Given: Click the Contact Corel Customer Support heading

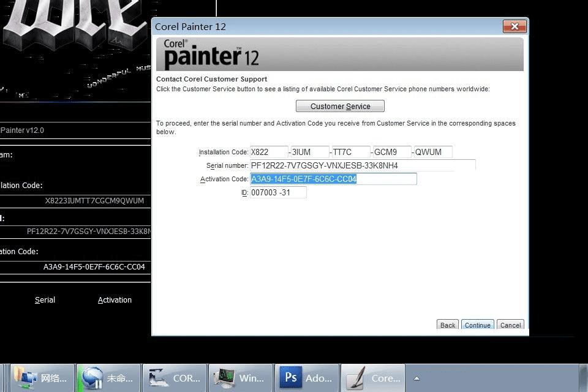Looking at the screenshot, I should pos(211,79).
